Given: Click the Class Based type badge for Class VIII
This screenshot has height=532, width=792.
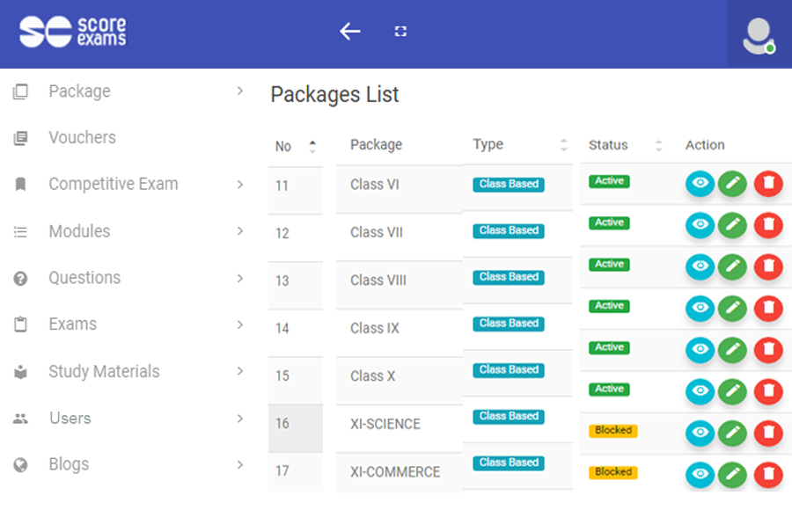Looking at the screenshot, I should point(509,277).
